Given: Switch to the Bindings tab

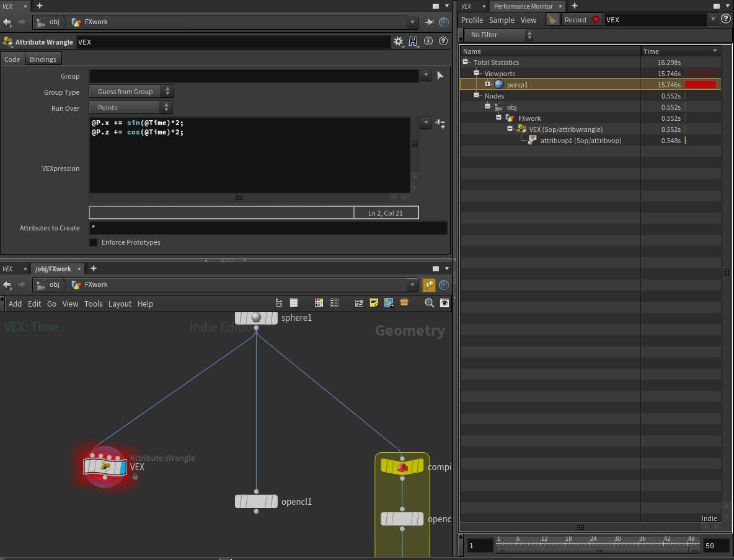Looking at the screenshot, I should tap(43, 59).
